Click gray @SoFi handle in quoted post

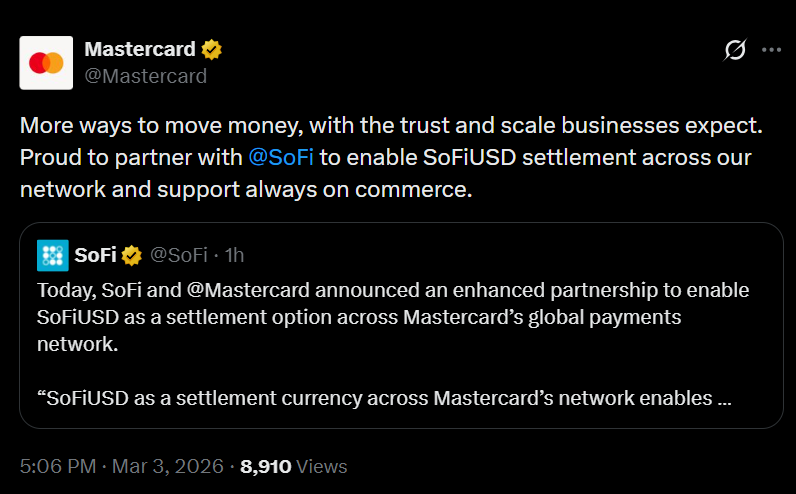(179, 256)
